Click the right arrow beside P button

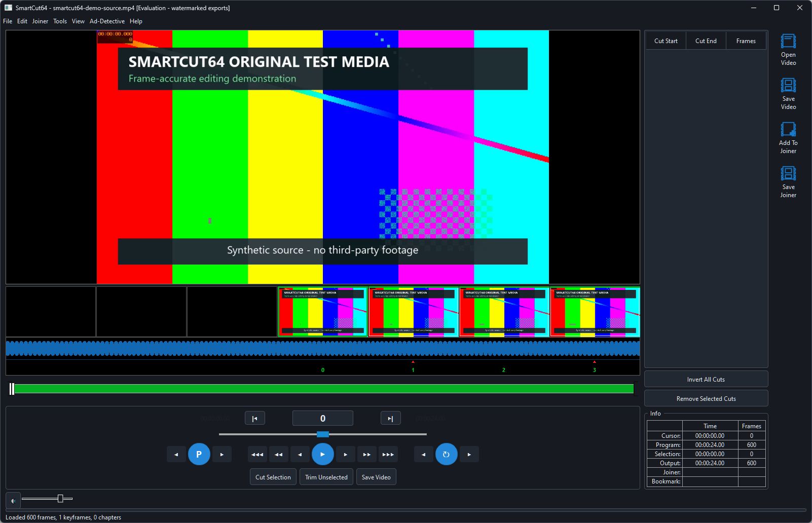[222, 455]
